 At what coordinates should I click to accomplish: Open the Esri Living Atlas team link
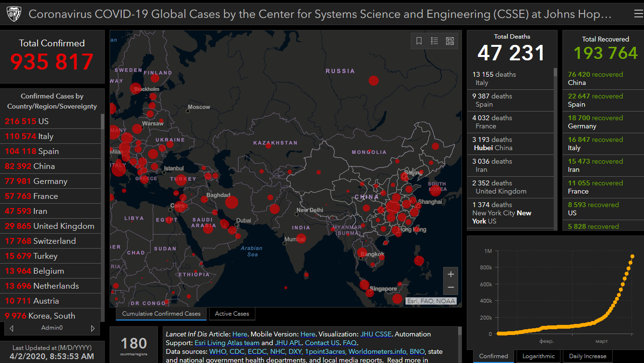[x=227, y=343]
